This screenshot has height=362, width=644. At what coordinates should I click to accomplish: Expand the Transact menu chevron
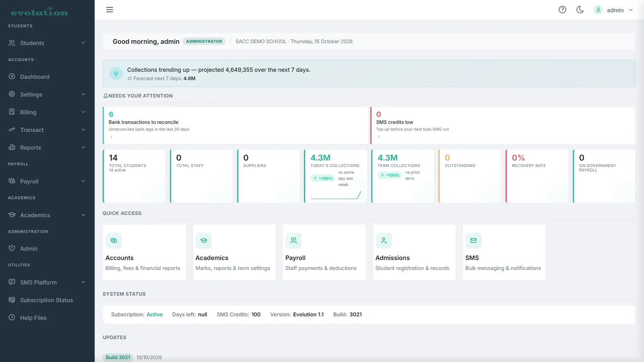pos(83,130)
